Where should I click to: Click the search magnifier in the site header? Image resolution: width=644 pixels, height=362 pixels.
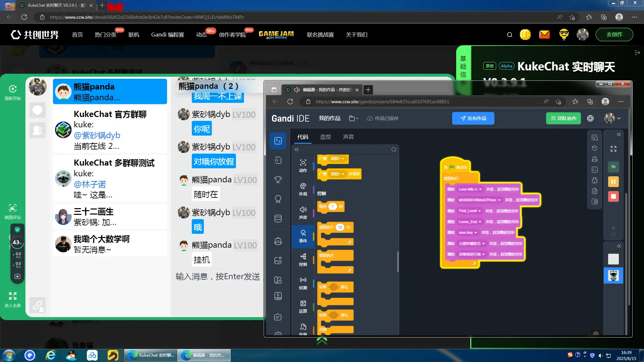coord(509,35)
